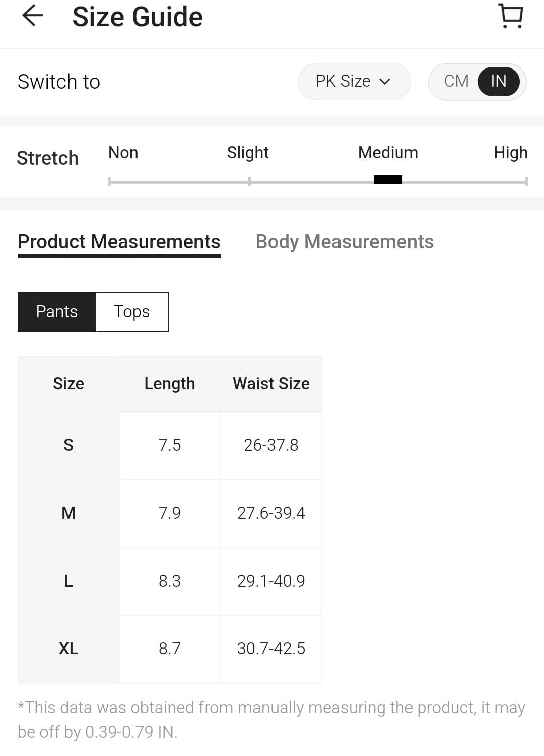
Task: Click the S size row label
Action: 69,445
